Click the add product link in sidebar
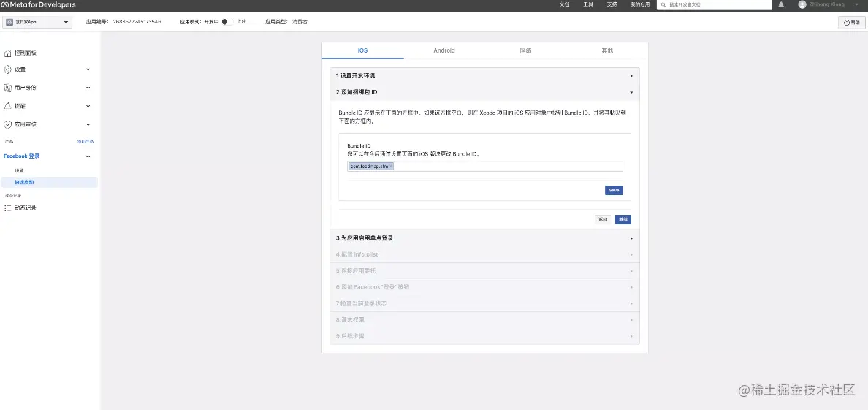Screen dimensions: 868x410 pyautogui.click(x=85, y=142)
